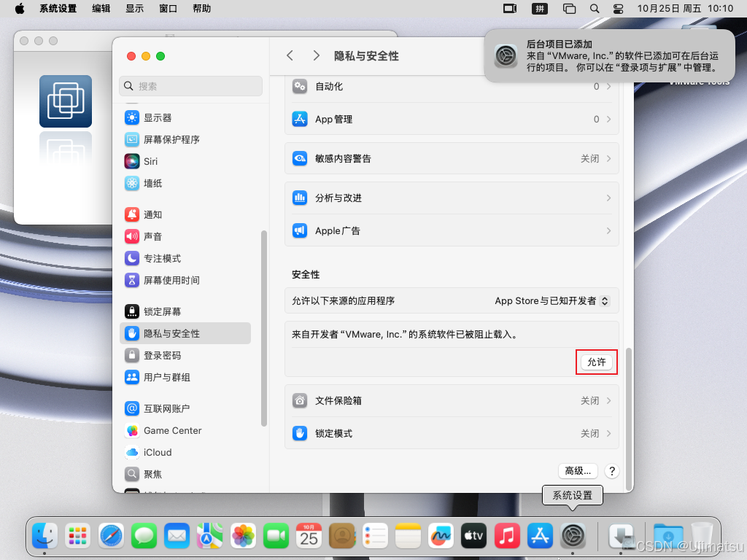Open Control Center in the menu bar
This screenshot has width=747, height=560.
point(618,9)
